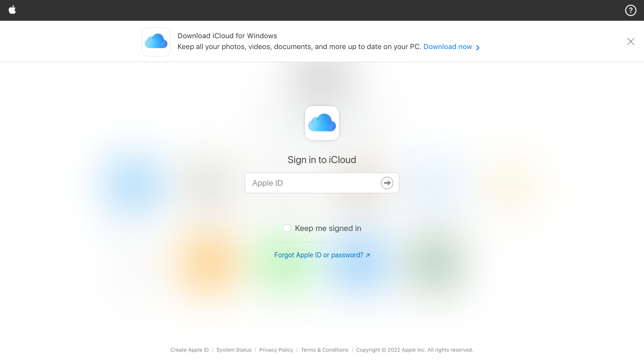Click the large iCloud cloud logo
Viewport: 644px width, 362px height.
coord(322,123)
